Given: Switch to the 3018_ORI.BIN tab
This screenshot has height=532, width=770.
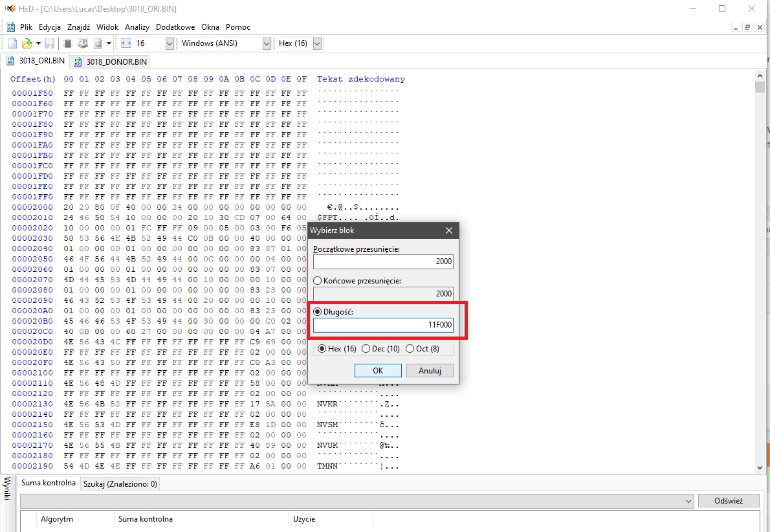Looking at the screenshot, I should click(36, 61).
